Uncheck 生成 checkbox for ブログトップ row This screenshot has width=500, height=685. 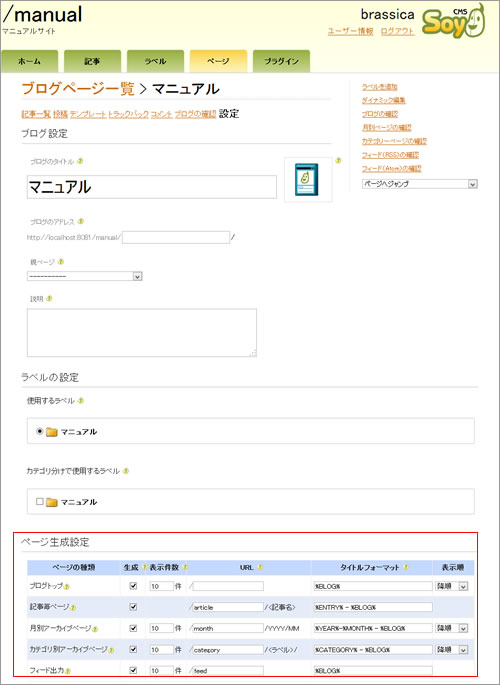(134, 586)
